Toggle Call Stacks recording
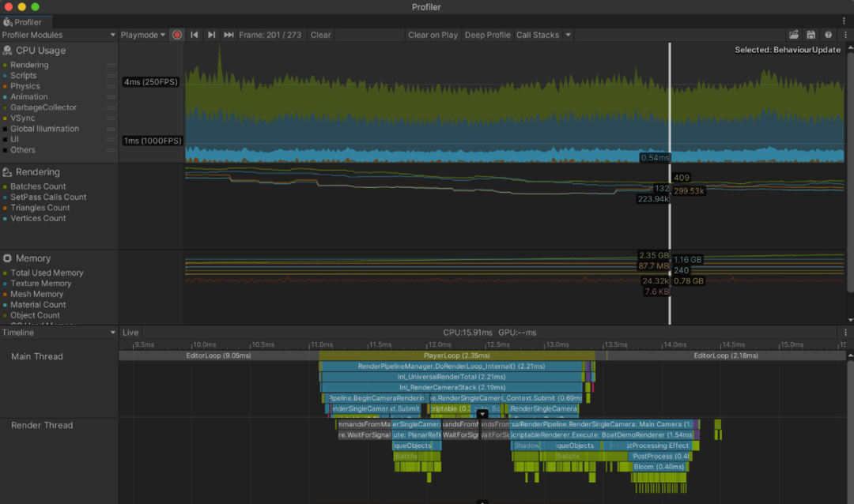 pyautogui.click(x=538, y=35)
